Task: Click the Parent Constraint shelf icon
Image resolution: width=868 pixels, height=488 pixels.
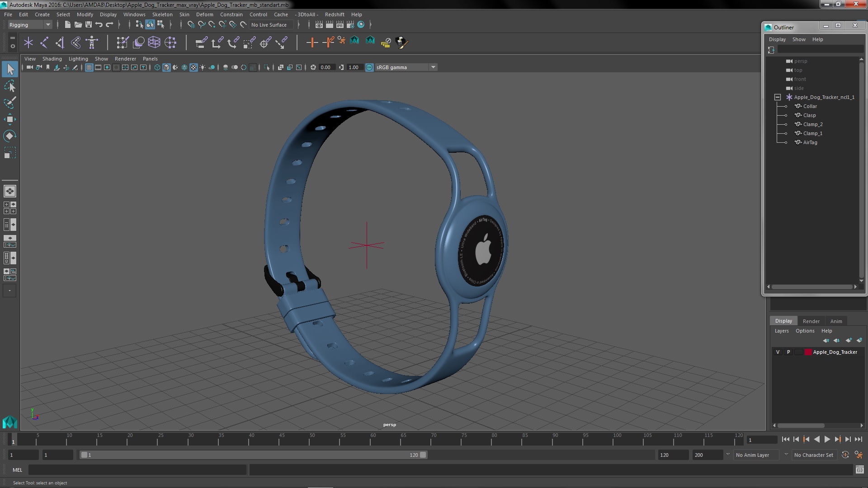Action: [202, 42]
